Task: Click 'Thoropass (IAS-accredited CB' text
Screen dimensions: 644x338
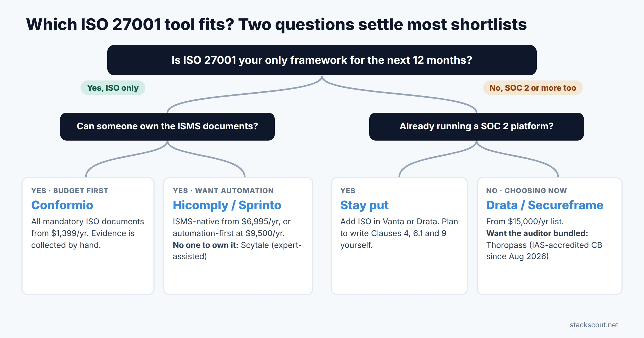Action: [x=544, y=245]
